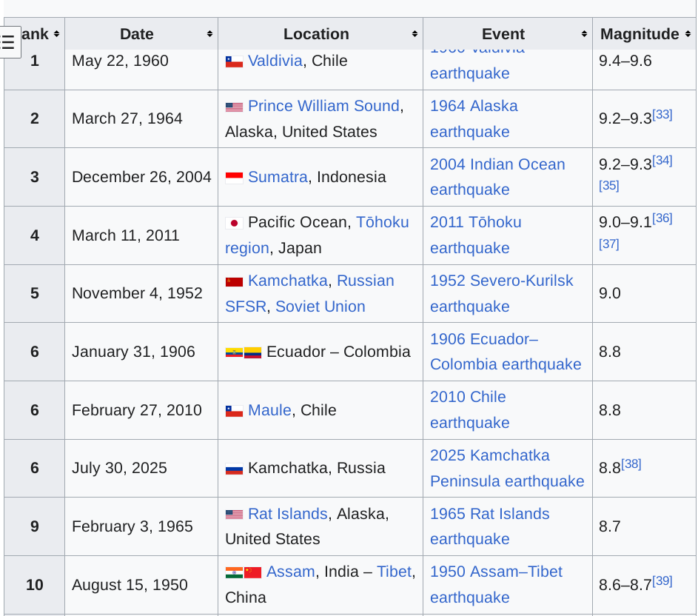Click the Indonesia flag next to Sumatra
698x616 pixels.
(234, 178)
